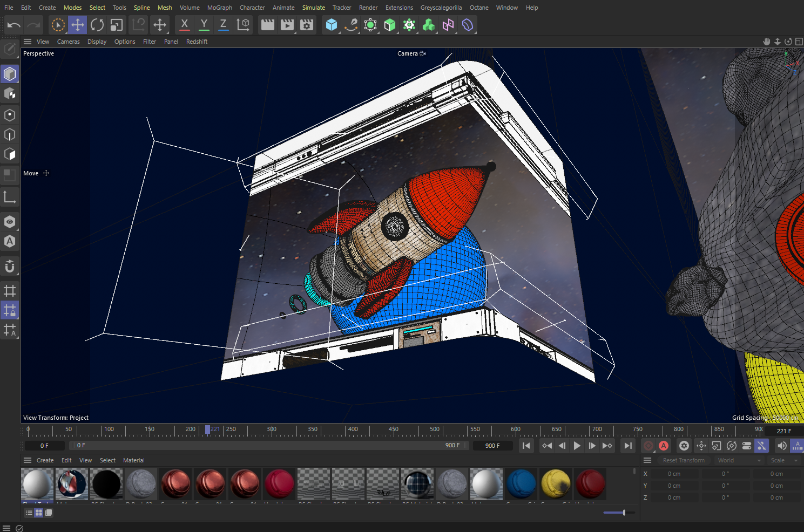Toggle the highlighted Locked Workplane icon

coord(10,310)
